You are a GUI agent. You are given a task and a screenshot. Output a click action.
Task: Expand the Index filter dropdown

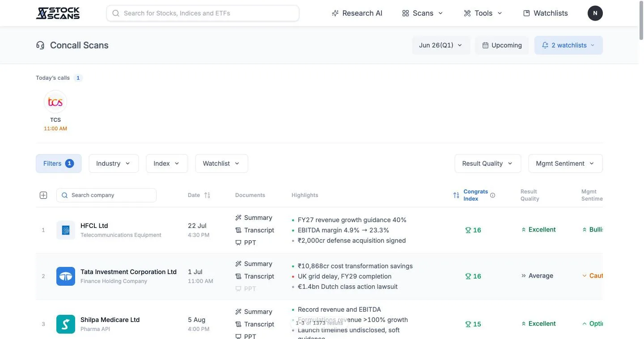click(x=167, y=163)
